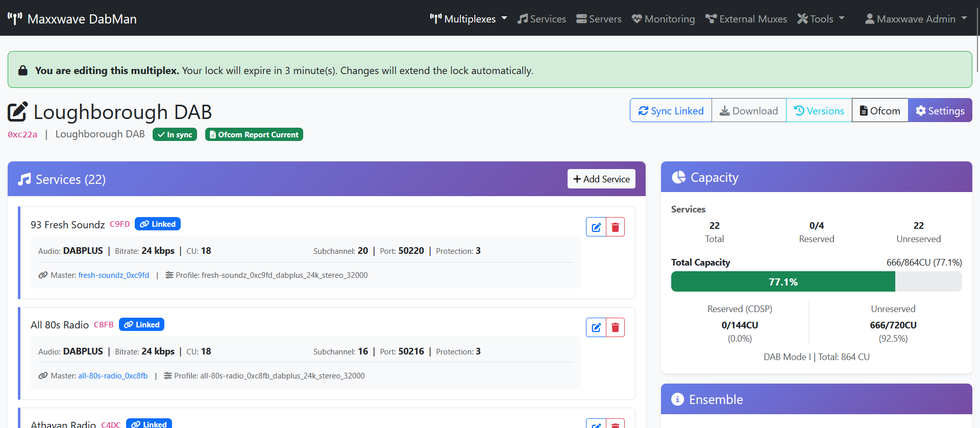Click the Sync Linked button
980x428 pixels.
tap(671, 110)
